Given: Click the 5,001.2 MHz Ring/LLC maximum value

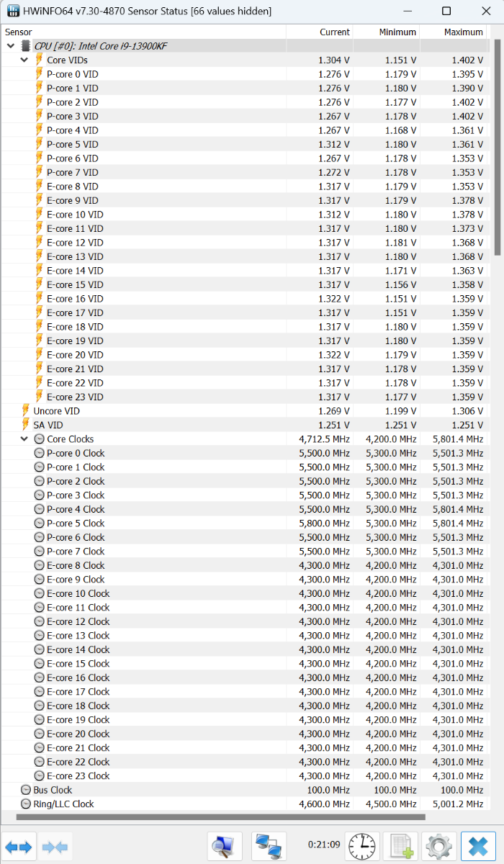Looking at the screenshot, I should point(458,804).
